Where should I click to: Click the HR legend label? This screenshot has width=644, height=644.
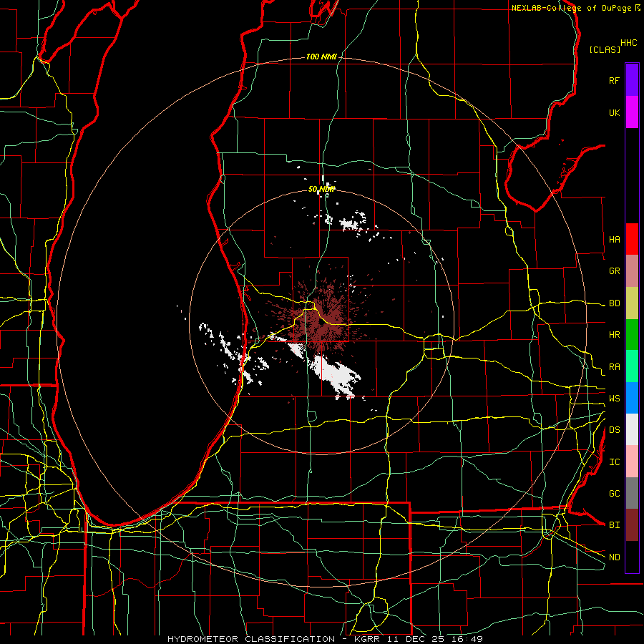tap(614, 335)
